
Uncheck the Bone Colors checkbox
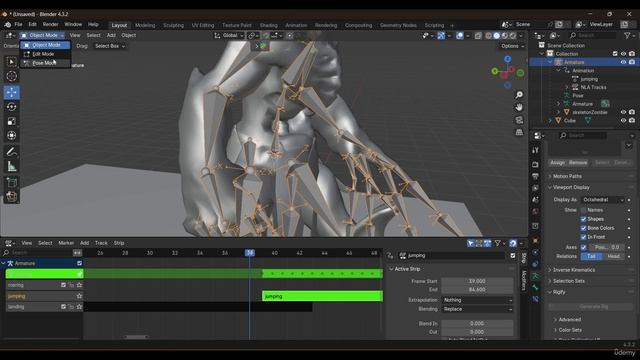583,228
